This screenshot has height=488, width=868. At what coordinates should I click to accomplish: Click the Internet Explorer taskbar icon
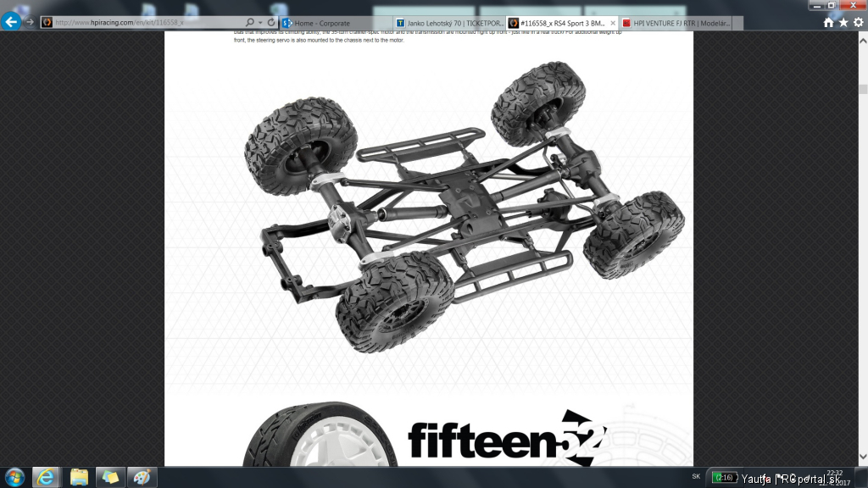[47, 478]
